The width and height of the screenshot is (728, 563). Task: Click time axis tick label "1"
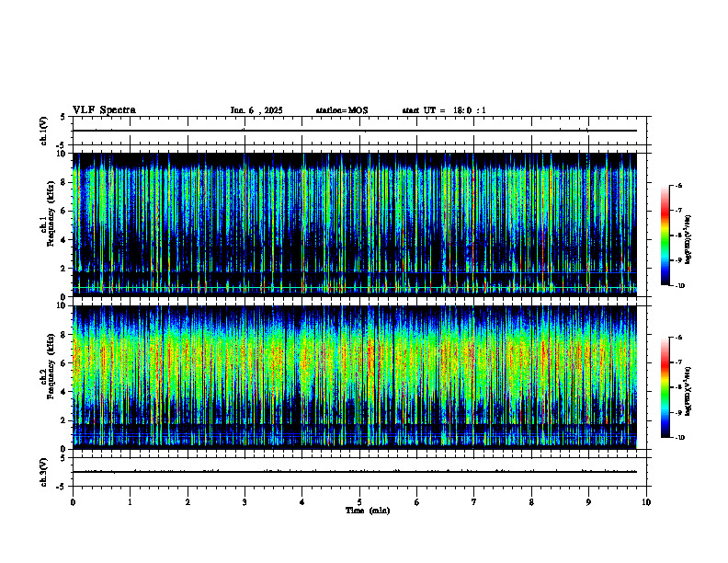point(130,502)
